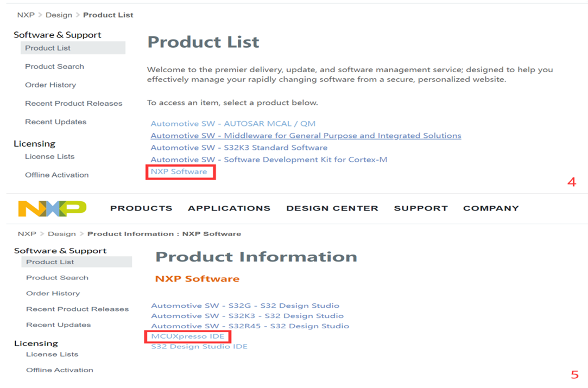This screenshot has height=388, width=588.
Task: Open Automotive SW - S32R45 - S32 Design Studio
Action: (x=250, y=326)
